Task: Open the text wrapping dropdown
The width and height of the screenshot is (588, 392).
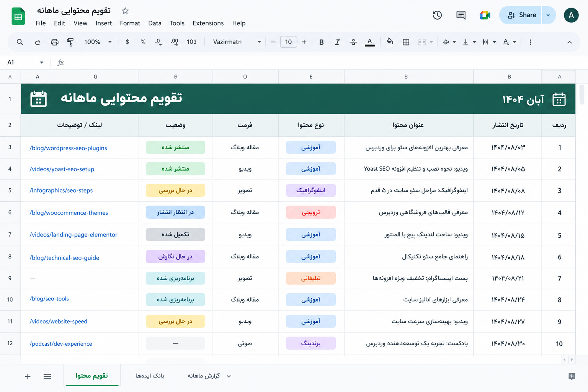Action: point(489,42)
